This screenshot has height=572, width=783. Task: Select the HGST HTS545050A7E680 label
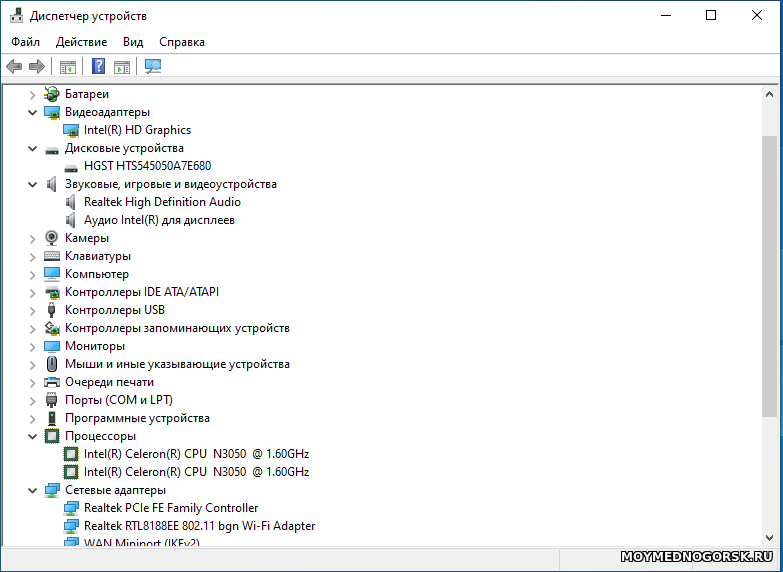pos(148,166)
